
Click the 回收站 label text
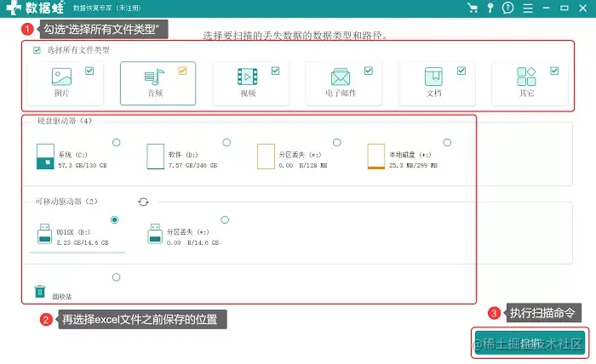point(62,297)
